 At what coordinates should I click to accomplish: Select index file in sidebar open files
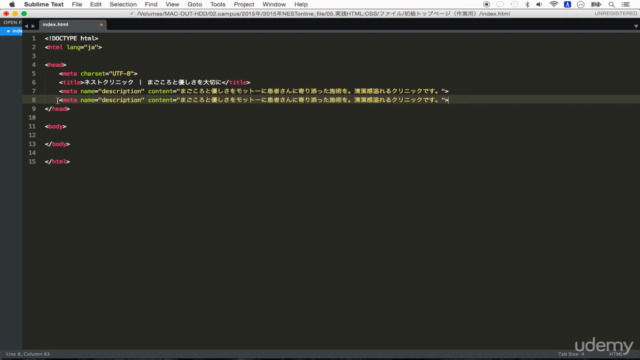click(11, 31)
